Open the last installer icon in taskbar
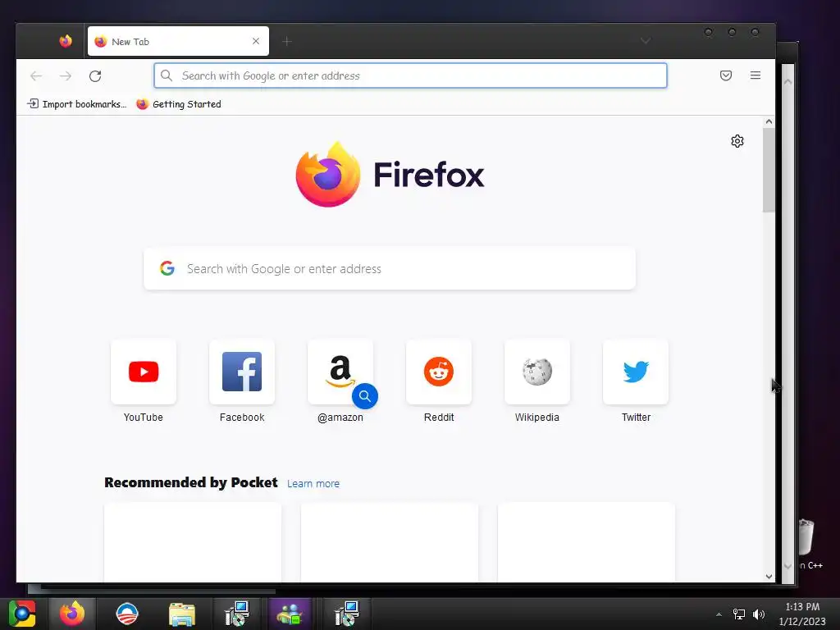840x630 pixels. pyautogui.click(x=346, y=614)
